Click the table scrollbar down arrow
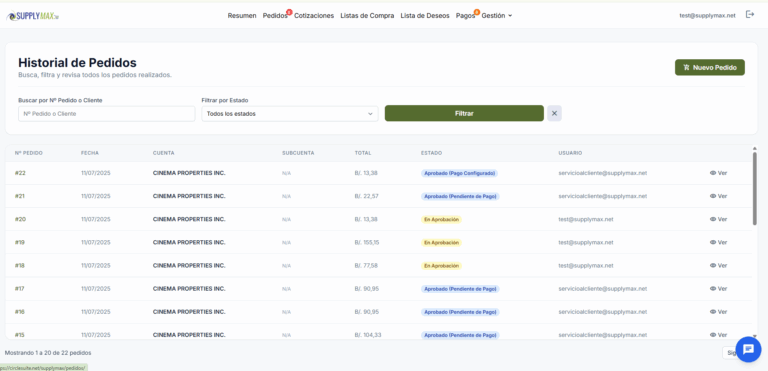 point(755,336)
